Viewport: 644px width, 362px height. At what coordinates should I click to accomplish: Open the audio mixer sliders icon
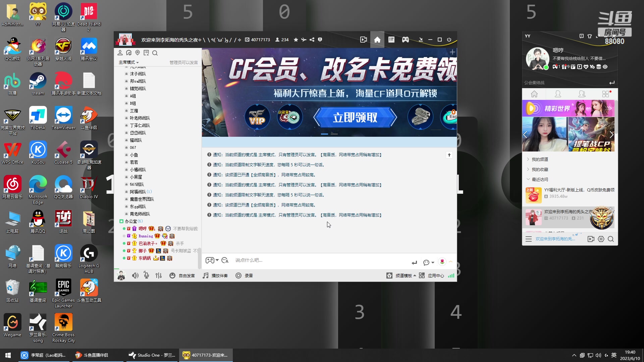point(159,275)
